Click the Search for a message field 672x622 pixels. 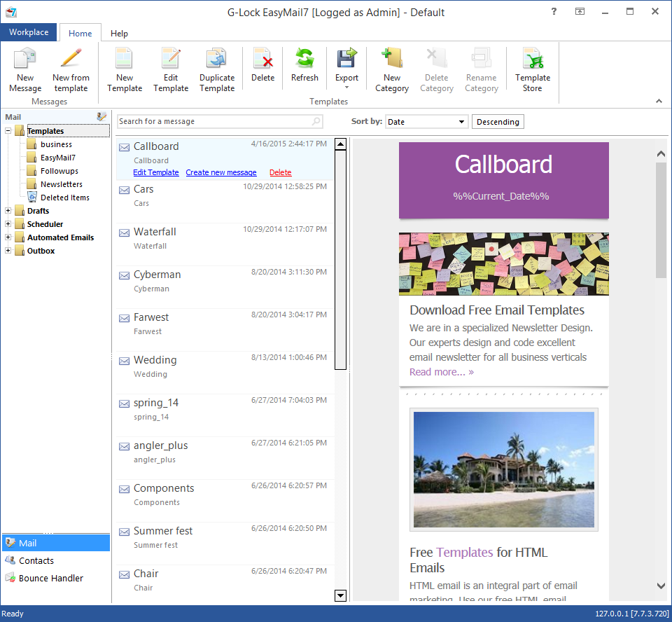click(220, 121)
